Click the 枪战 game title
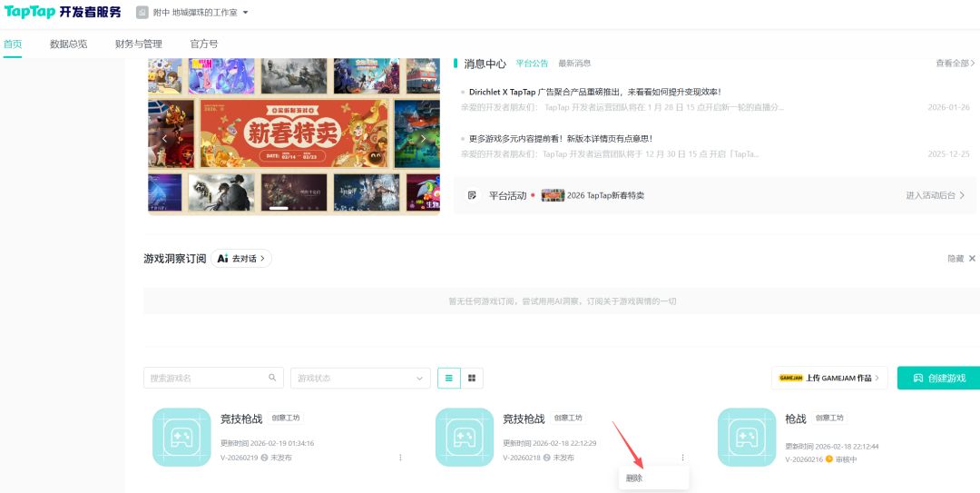The height and width of the screenshot is (493, 980). coord(796,419)
